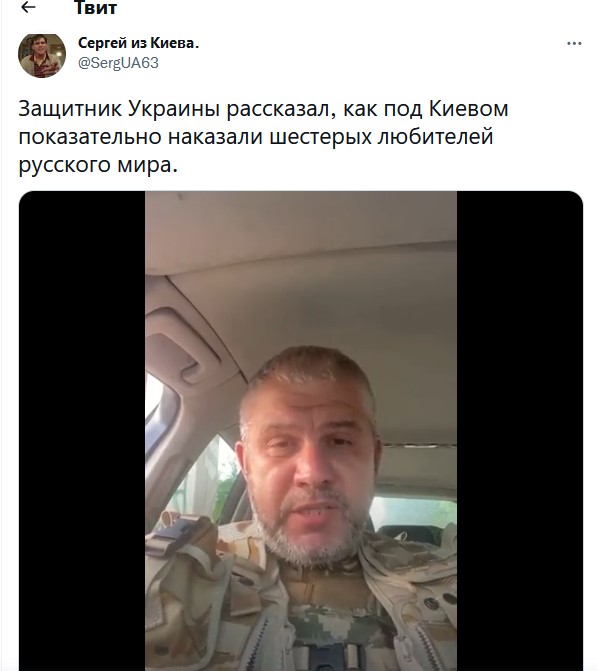Click the tweet text starting with Защитник Украины
The height and width of the screenshot is (671, 597).
[263, 137]
